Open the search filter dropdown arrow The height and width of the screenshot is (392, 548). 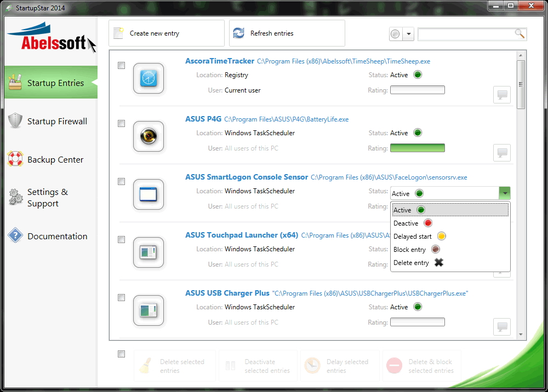pyautogui.click(x=409, y=34)
